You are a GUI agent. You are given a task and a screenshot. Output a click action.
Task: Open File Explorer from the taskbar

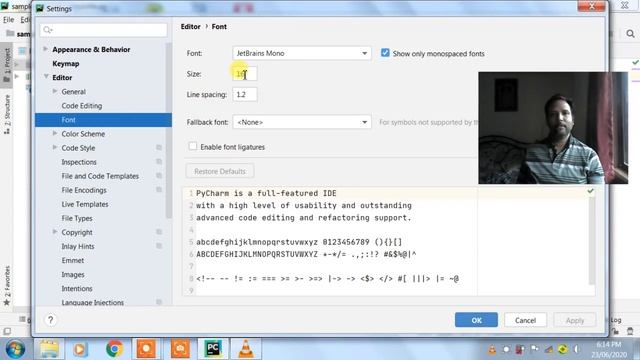(x=49, y=349)
